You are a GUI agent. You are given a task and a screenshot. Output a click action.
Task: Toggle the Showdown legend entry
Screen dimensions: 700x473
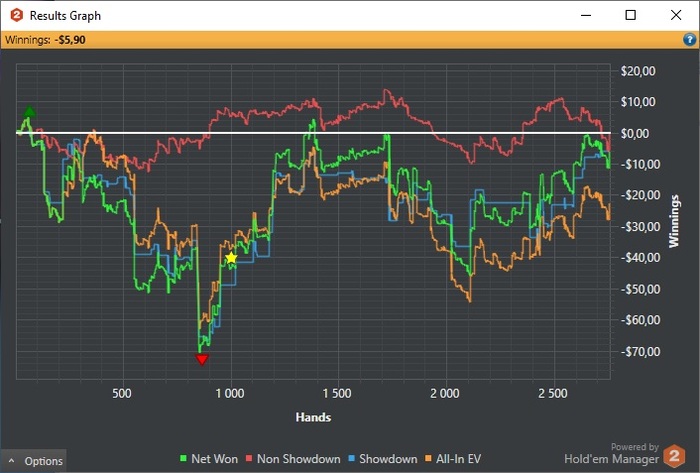(383, 459)
